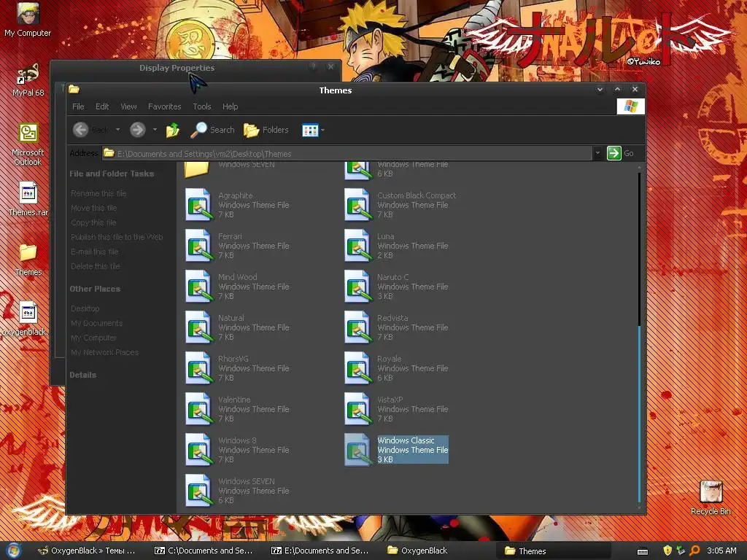The image size is (747, 560).
Task: Select the Valentine theme file icon
Action: tap(198, 409)
